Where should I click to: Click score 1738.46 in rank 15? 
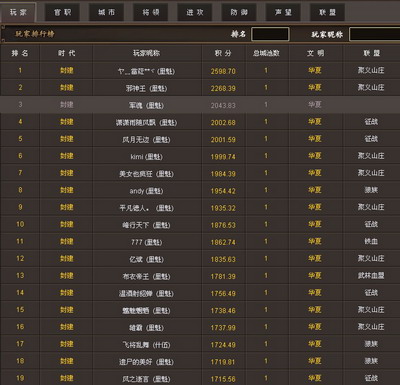(x=223, y=311)
